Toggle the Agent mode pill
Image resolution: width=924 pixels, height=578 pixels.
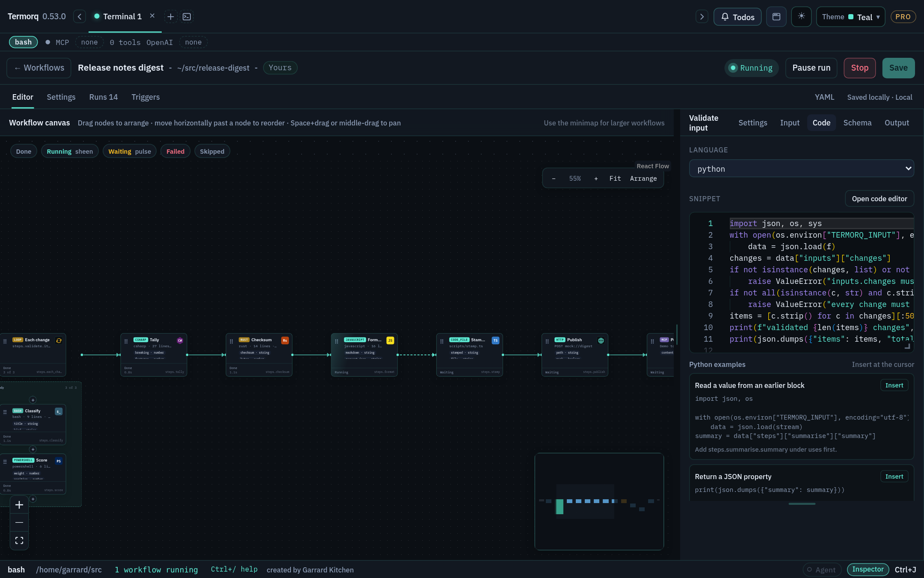(x=822, y=569)
